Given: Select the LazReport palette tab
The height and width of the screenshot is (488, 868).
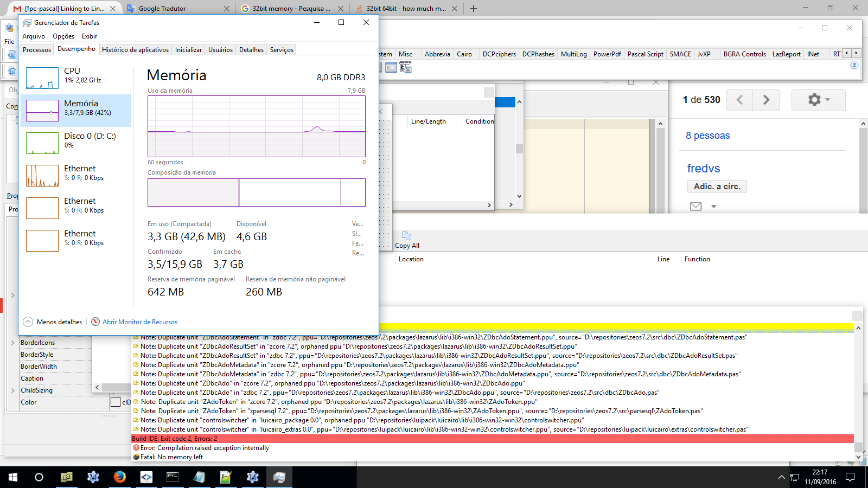Looking at the screenshot, I should pos(787,54).
